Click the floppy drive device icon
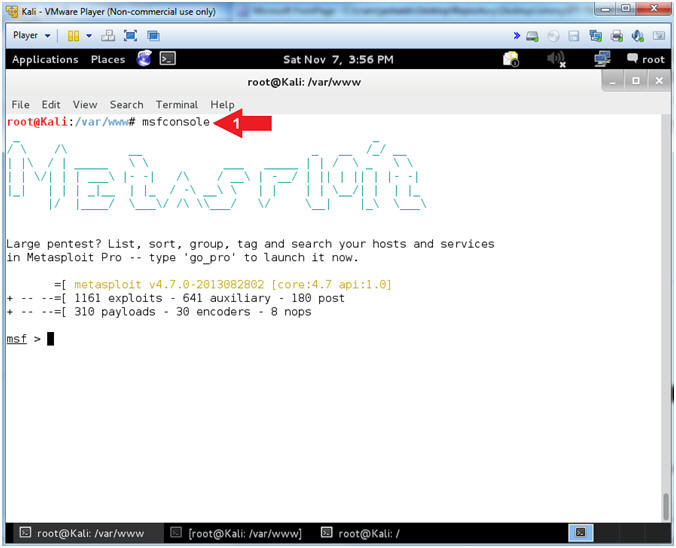The width and height of the screenshot is (676, 548). [x=574, y=36]
